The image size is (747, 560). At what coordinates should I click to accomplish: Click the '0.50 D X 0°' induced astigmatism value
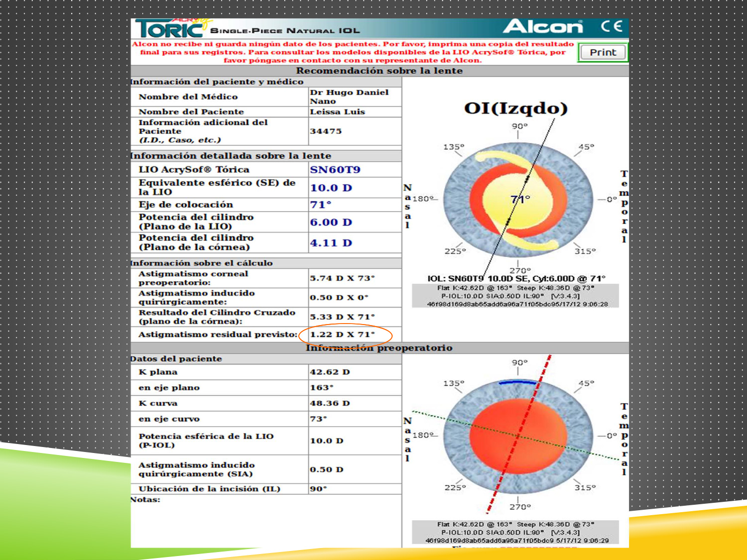click(339, 298)
